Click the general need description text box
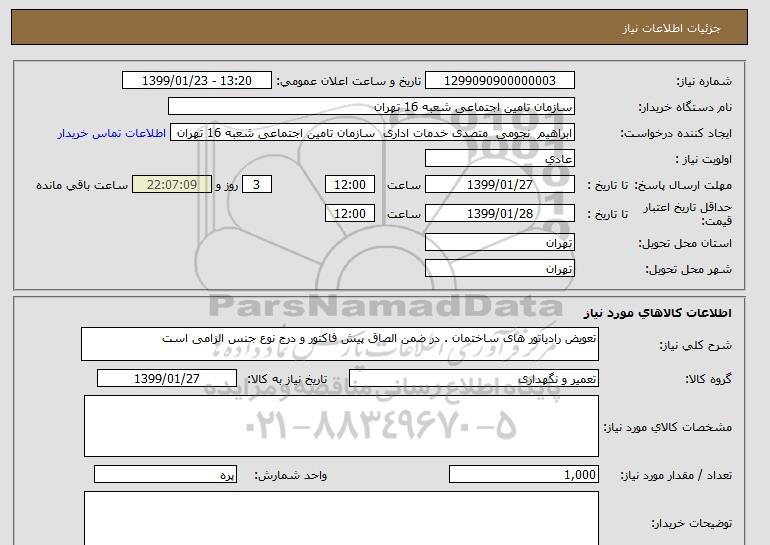770x545 pixels. pos(340,344)
